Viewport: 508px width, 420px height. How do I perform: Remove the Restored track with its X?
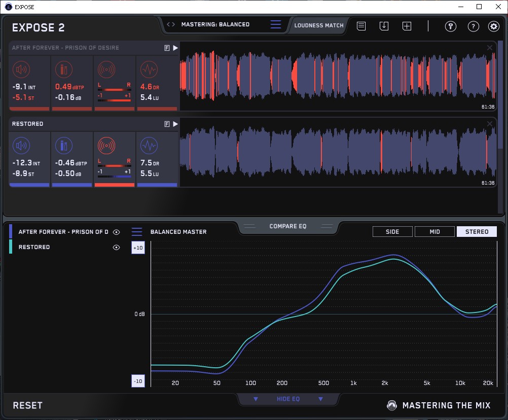point(490,124)
